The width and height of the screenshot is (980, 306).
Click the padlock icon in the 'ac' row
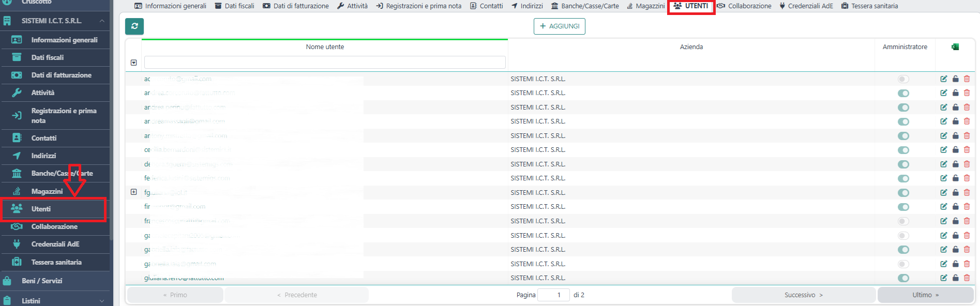[956, 79]
